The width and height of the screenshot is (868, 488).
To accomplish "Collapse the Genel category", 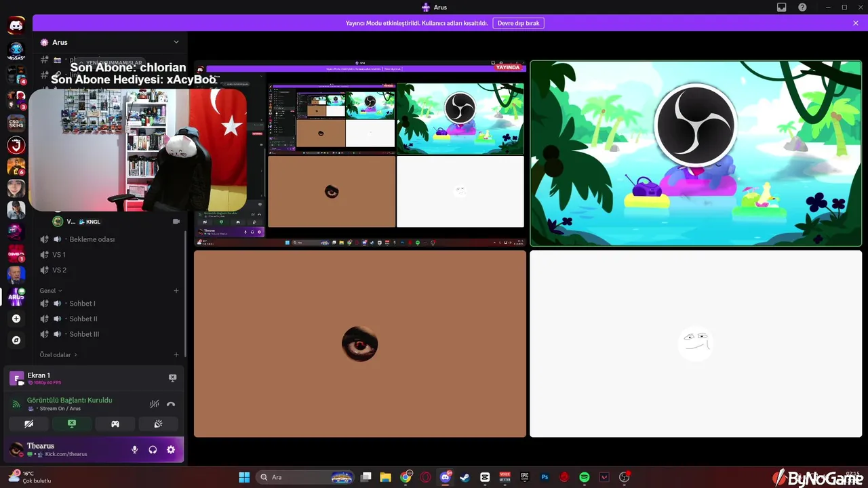I will [51, 291].
